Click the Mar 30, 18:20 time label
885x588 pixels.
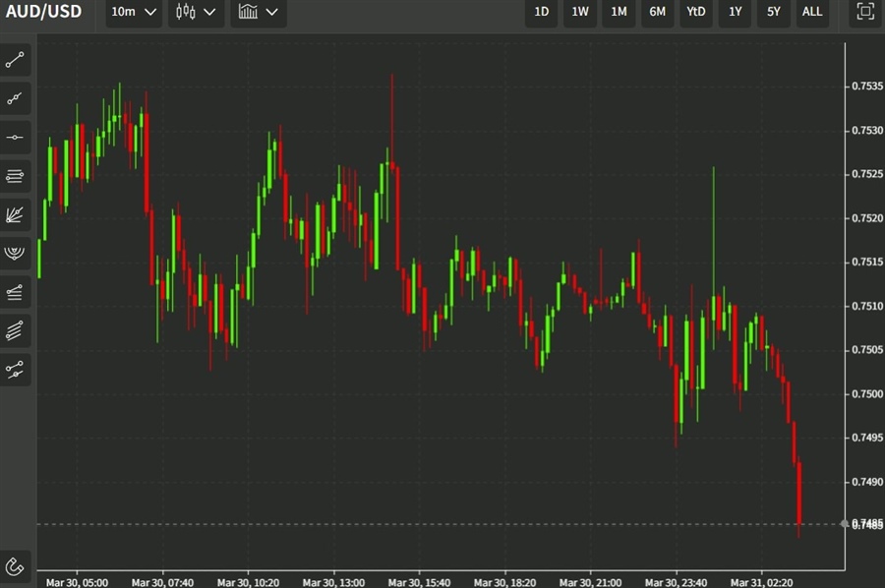[x=504, y=582]
